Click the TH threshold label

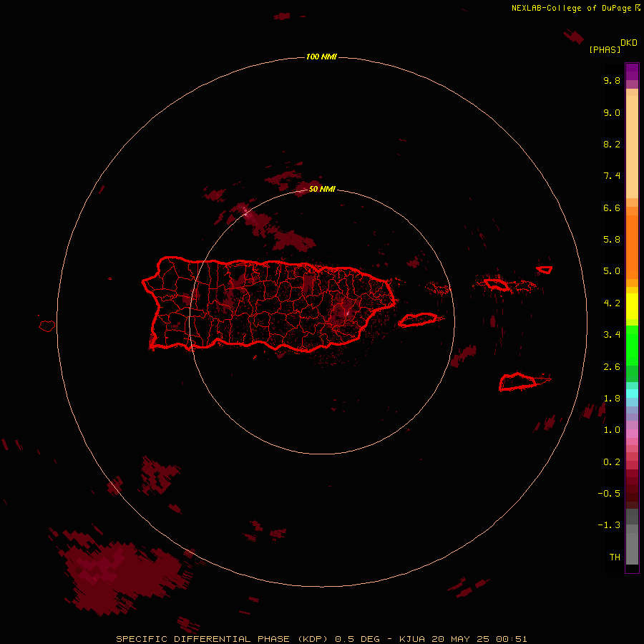(x=615, y=557)
